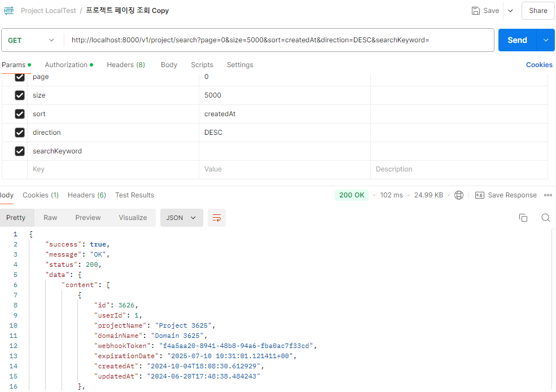Image resolution: width=556 pixels, height=392 pixels.
Task: Uncheck the direction parameter checkbox
Action: click(20, 132)
